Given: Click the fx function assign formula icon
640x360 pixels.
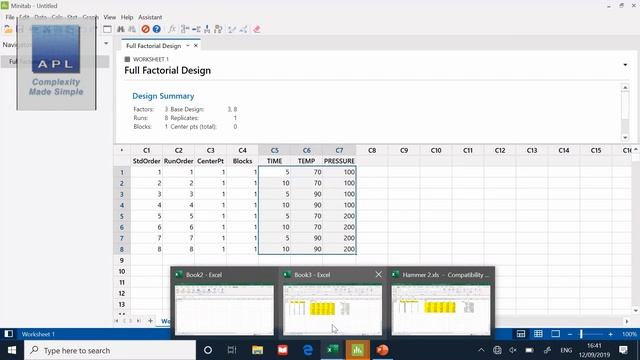Looking at the screenshot, I should click(x=172, y=29).
